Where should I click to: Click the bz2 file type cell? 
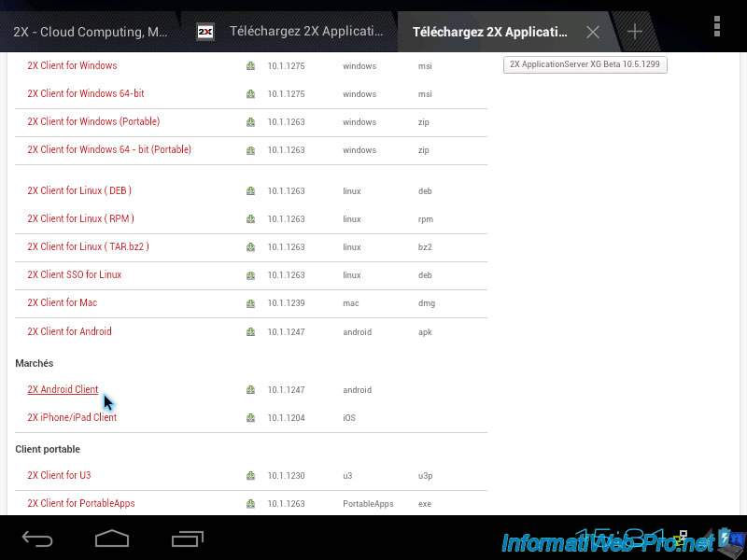[x=425, y=247]
